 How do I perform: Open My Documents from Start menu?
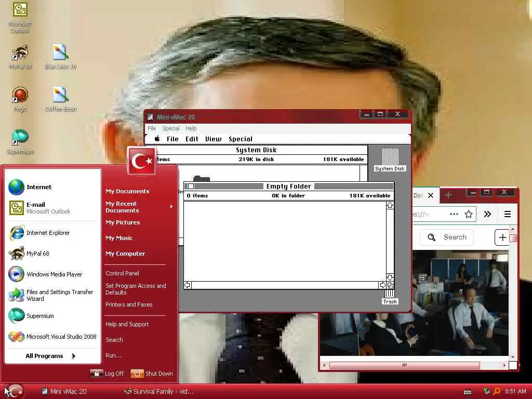127,191
